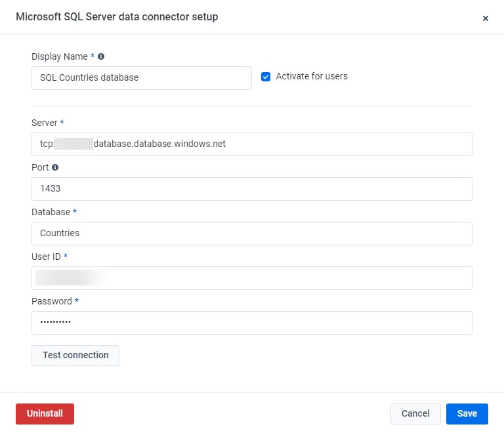Click the info icon next to Port
504x435 pixels.
(55, 167)
